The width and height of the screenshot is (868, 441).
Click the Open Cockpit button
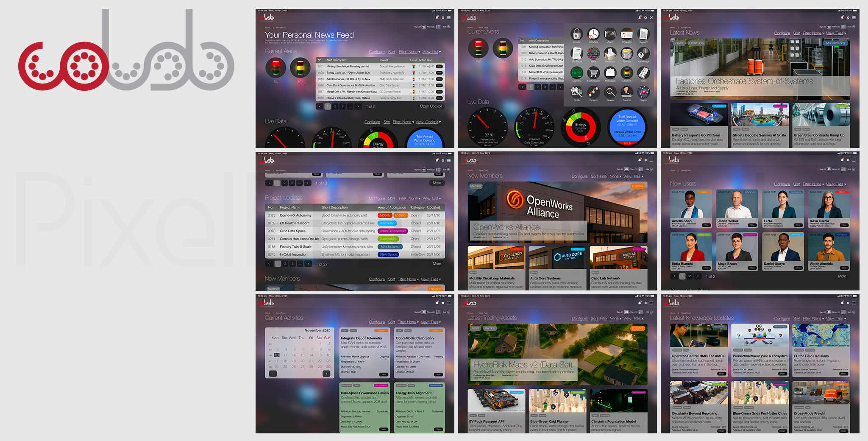click(x=431, y=106)
